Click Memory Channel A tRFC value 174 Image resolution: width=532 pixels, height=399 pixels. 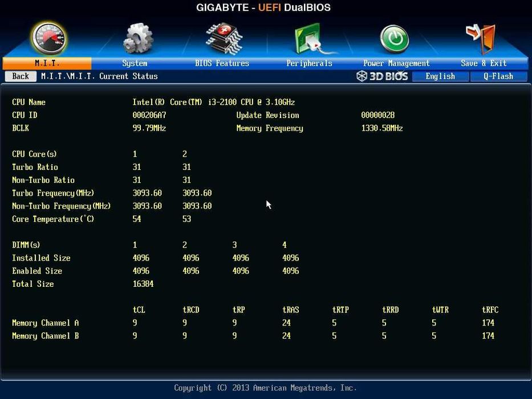point(488,323)
